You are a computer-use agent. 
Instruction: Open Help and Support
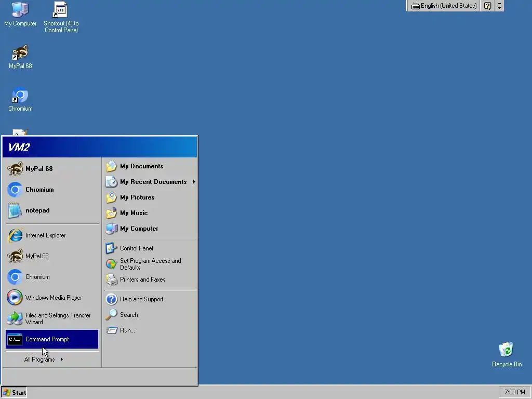pos(151,299)
